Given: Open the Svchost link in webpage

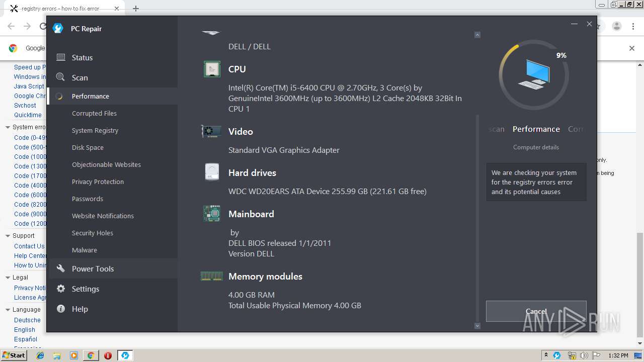Looking at the screenshot, I should [25, 106].
